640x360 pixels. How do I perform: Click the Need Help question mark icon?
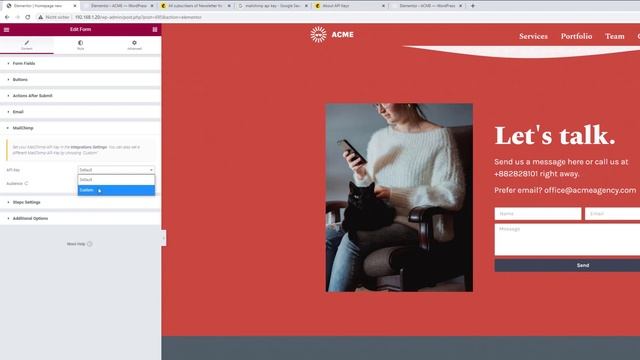click(90, 244)
